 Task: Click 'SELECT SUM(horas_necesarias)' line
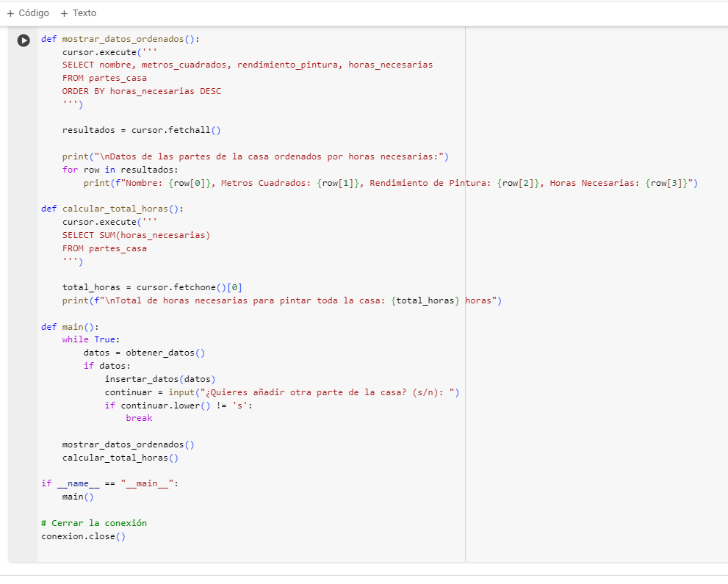click(x=136, y=235)
